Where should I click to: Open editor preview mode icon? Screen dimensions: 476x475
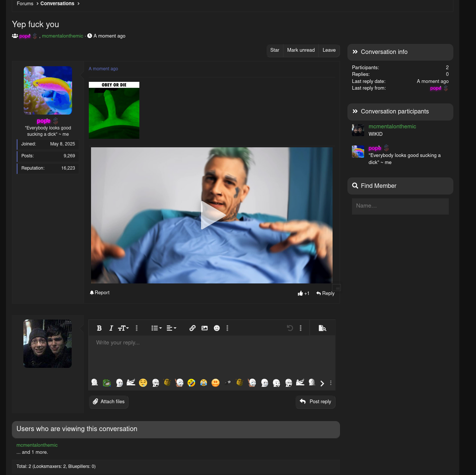pos(323,328)
